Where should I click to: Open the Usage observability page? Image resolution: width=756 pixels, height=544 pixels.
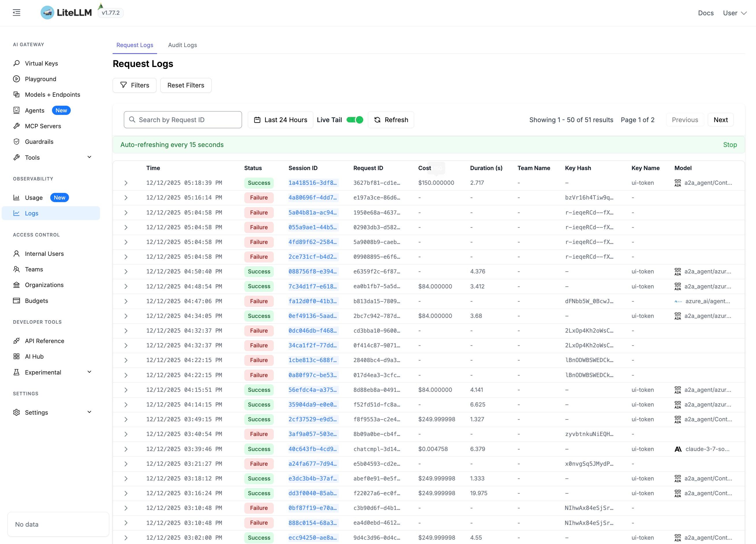pos(34,197)
